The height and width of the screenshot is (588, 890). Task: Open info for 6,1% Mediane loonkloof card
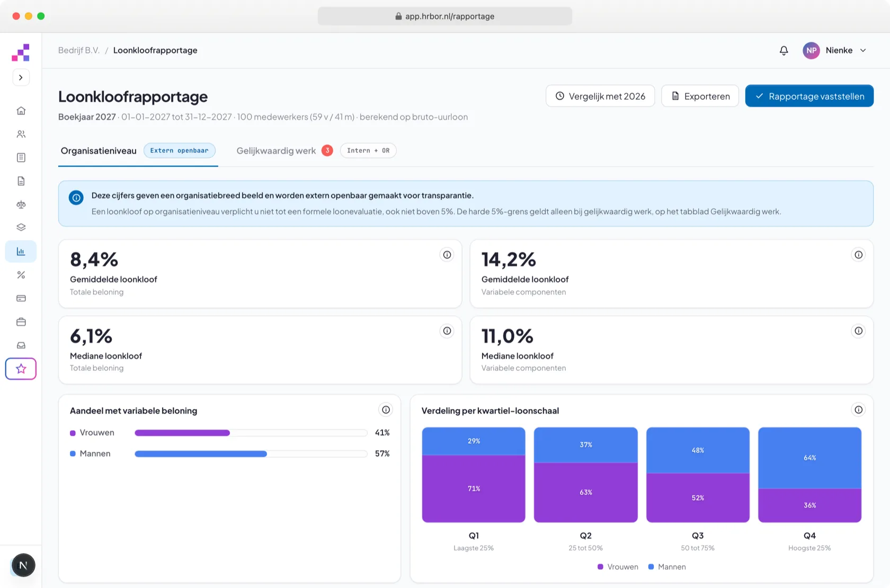447,331
